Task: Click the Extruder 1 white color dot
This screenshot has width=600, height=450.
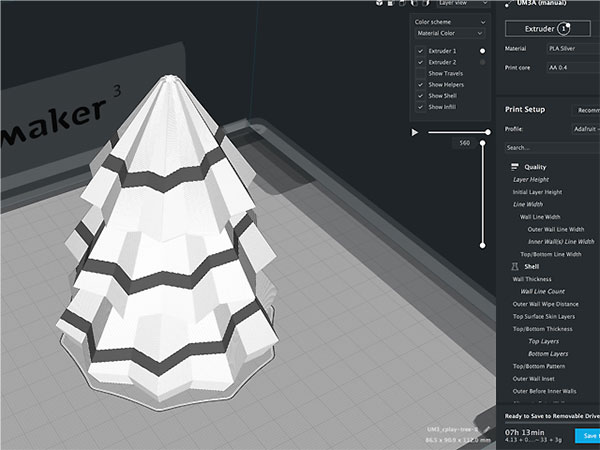Action: pyautogui.click(x=483, y=50)
